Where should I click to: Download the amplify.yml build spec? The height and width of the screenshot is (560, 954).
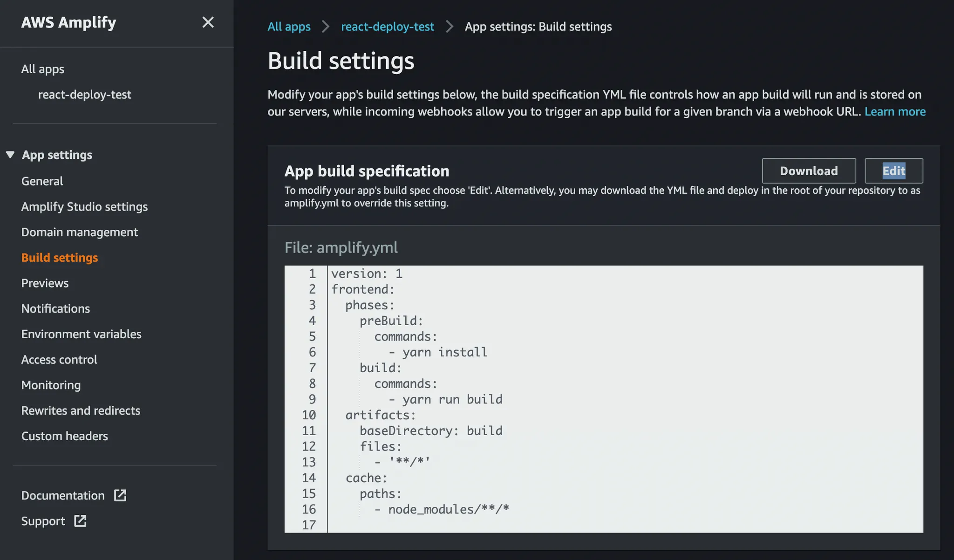808,171
